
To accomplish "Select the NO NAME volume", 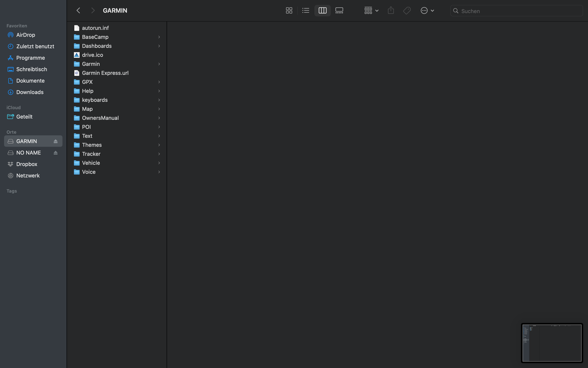I will (x=33, y=153).
